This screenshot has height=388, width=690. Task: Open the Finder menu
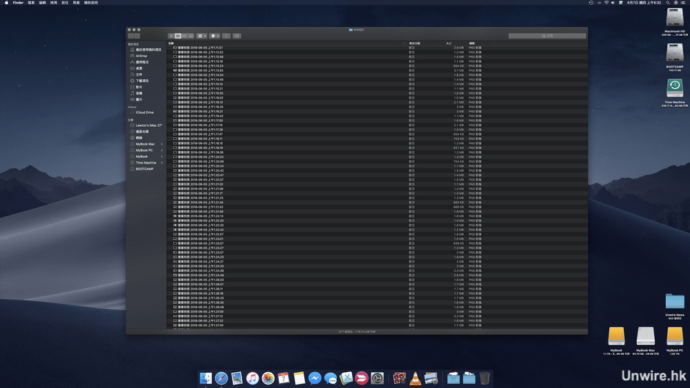(18, 3)
